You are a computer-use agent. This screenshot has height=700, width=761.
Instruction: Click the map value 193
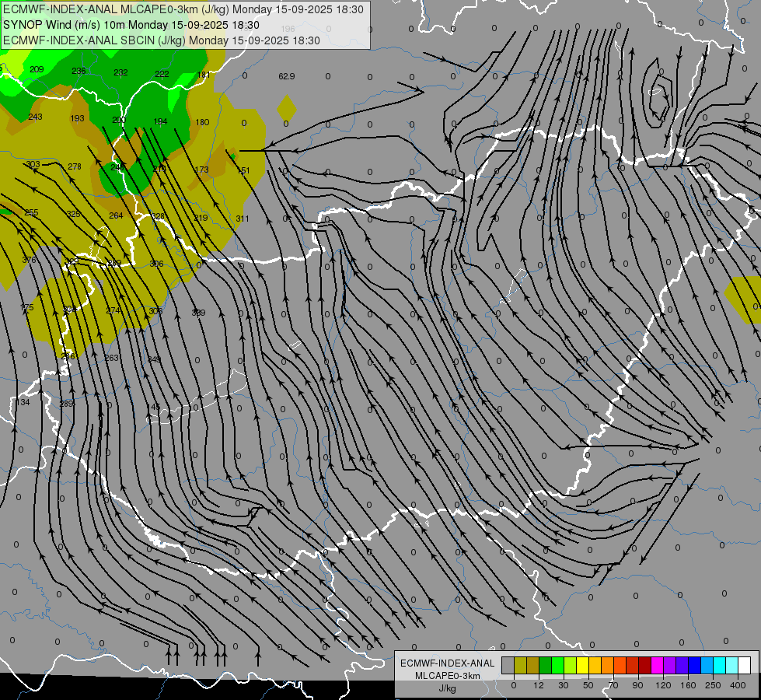click(77, 118)
